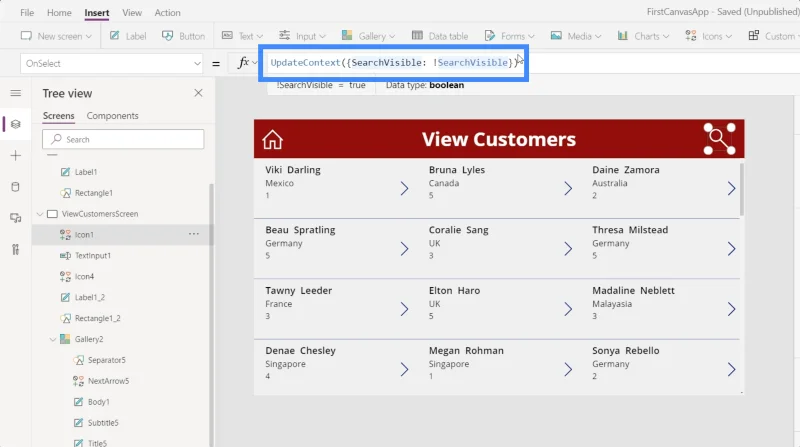This screenshot has width=800, height=447.
Task: Open the hamburger menu in left rail
Action: (16, 93)
